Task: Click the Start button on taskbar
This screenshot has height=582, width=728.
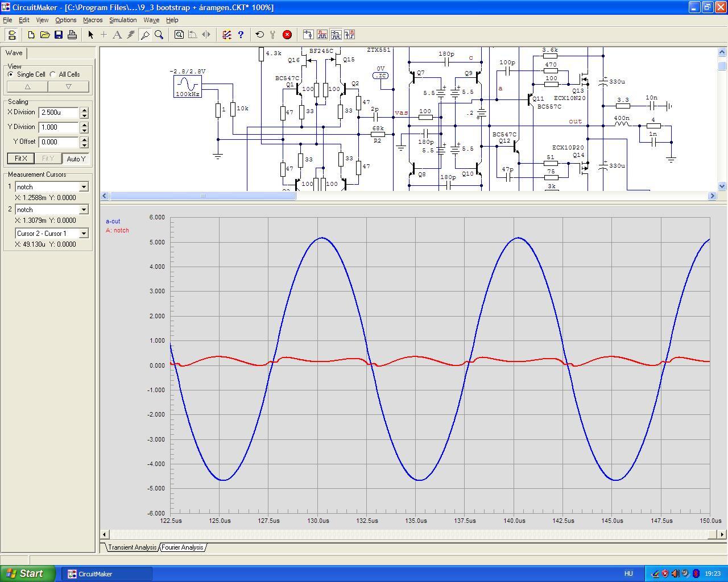Action: [x=28, y=573]
